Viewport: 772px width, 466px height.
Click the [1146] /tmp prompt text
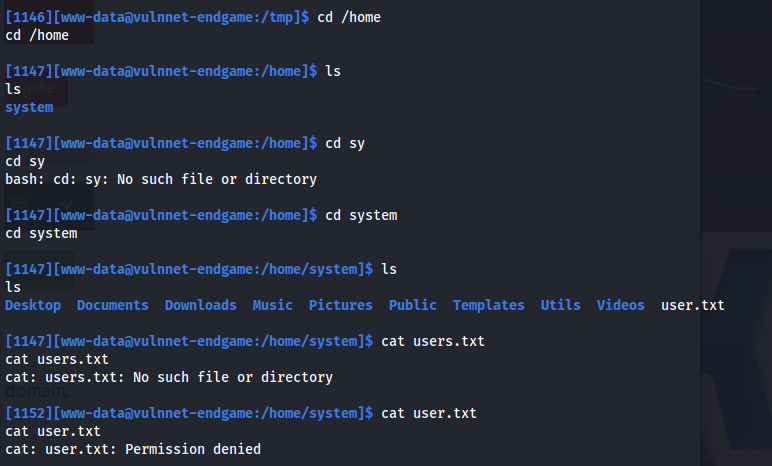coord(157,17)
